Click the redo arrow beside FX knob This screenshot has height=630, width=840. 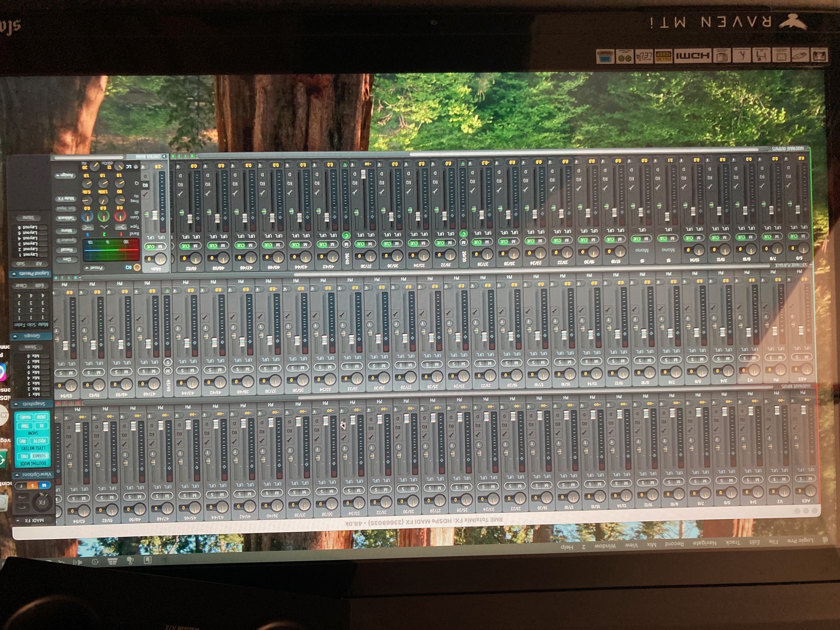[22, 497]
